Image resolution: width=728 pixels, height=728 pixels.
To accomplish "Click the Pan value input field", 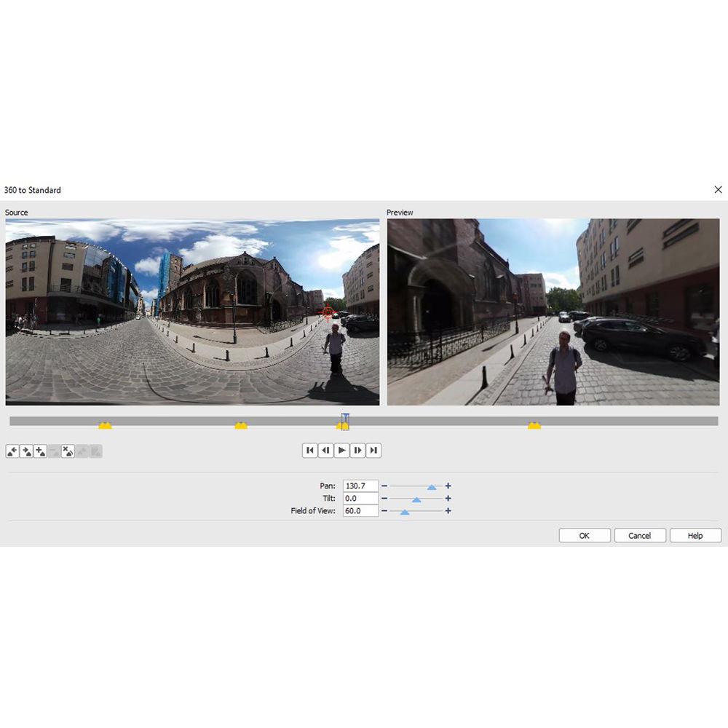I will (360, 486).
